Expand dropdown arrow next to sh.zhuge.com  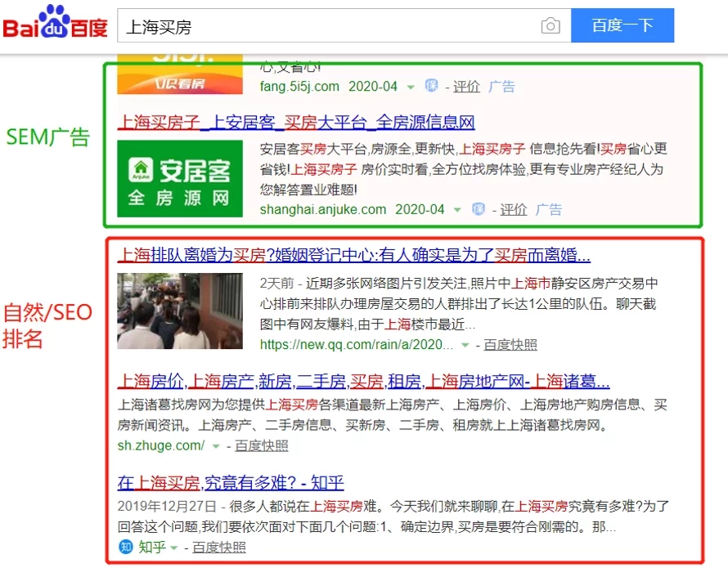[x=216, y=446]
